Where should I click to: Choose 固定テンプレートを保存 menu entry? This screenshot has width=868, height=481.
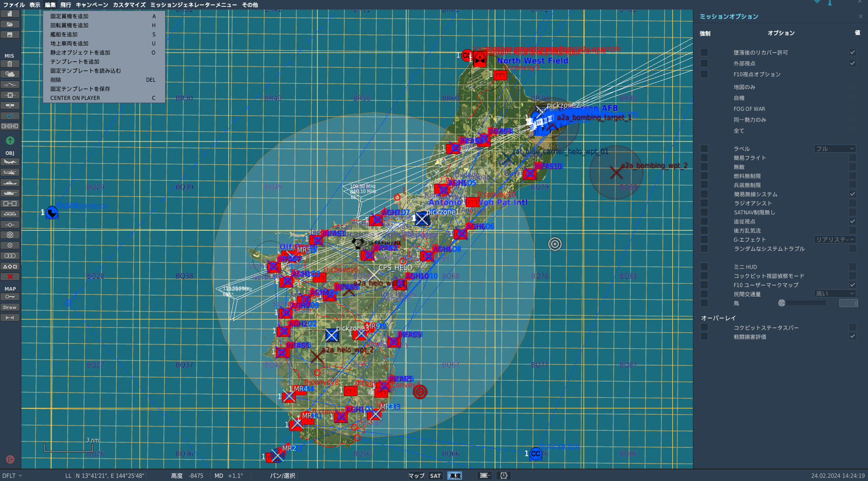coord(104,89)
